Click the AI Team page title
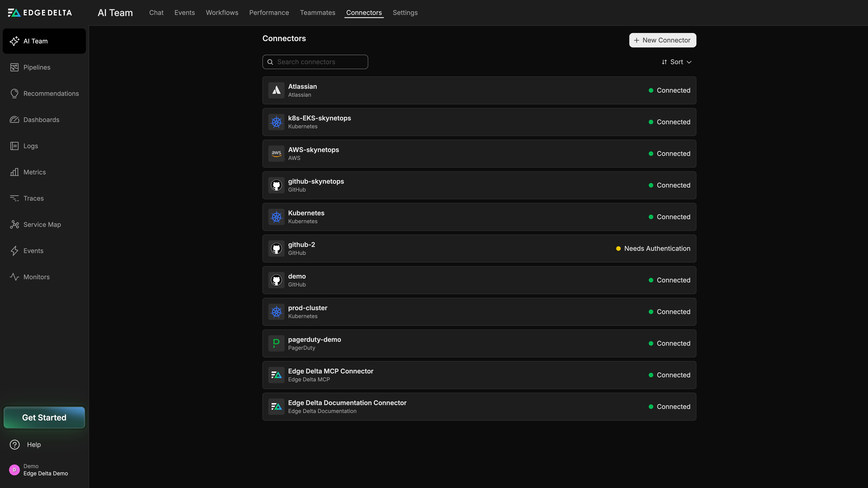This screenshot has width=868, height=488. (x=115, y=13)
